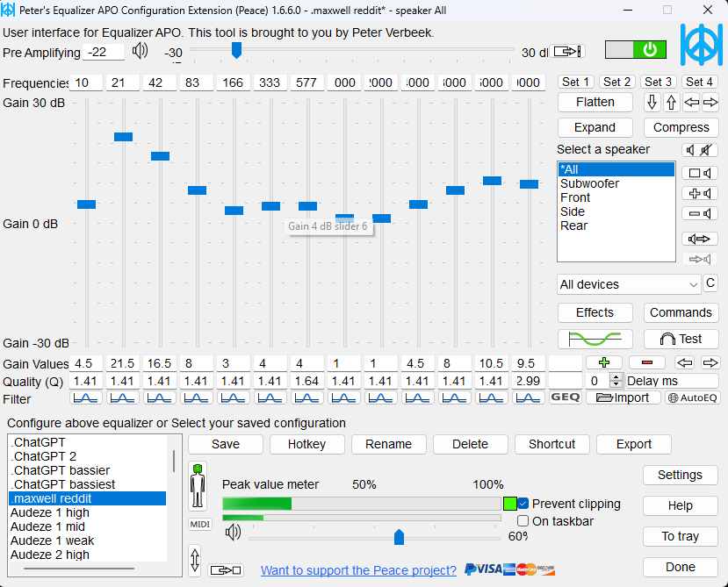
Task: Select the Audeze 1 mid configuration
Action: [88, 526]
